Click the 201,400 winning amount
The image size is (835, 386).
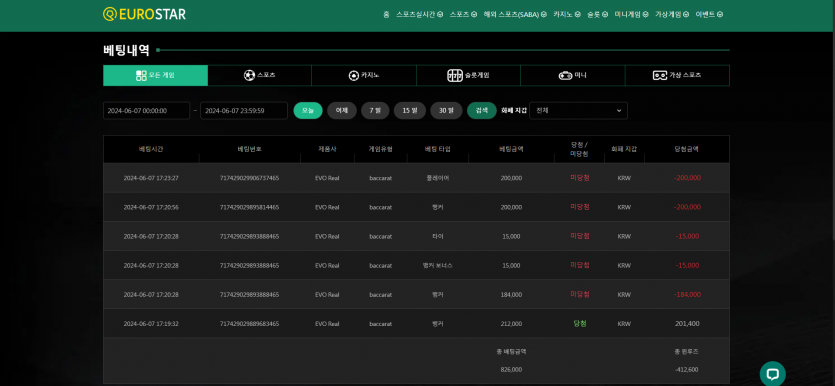687,324
